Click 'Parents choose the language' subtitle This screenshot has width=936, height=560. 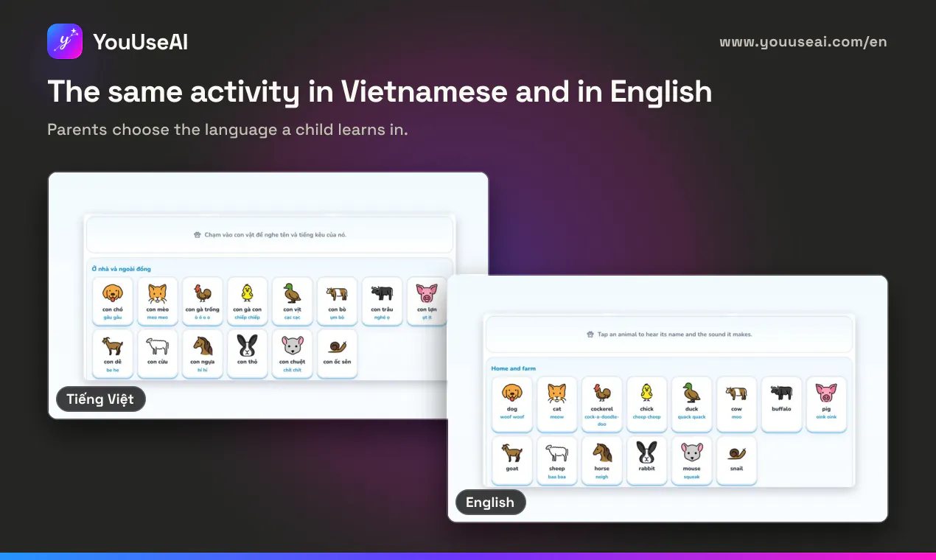tap(228, 130)
